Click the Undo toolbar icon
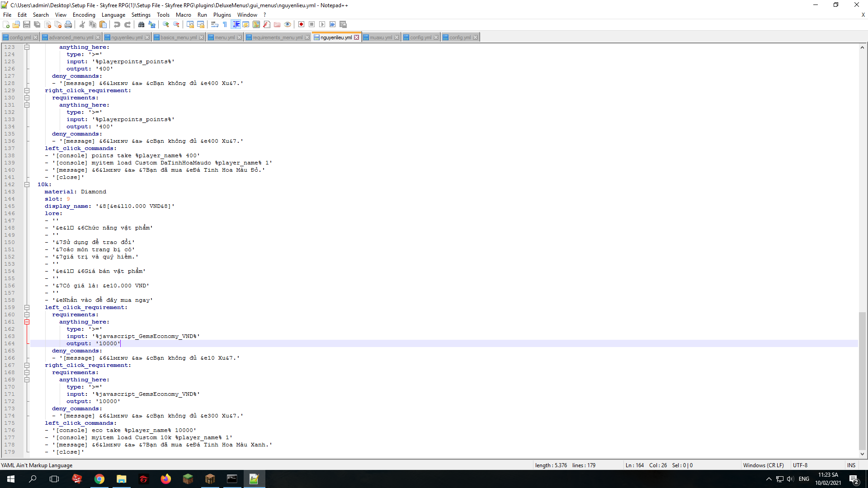 [117, 24]
